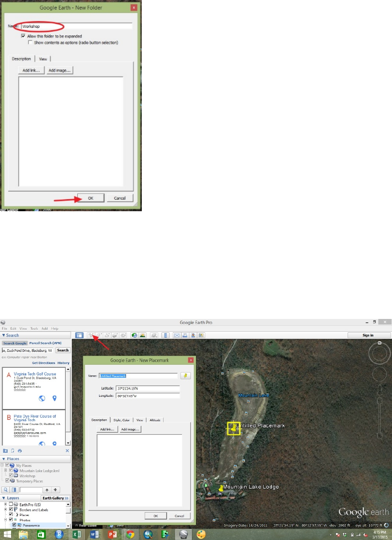Select the Add Polygon toolbar icon
The image size is (392, 540).
(99, 335)
